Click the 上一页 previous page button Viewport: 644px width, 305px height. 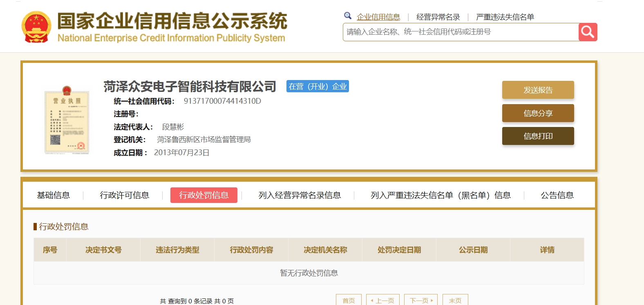[x=382, y=300]
